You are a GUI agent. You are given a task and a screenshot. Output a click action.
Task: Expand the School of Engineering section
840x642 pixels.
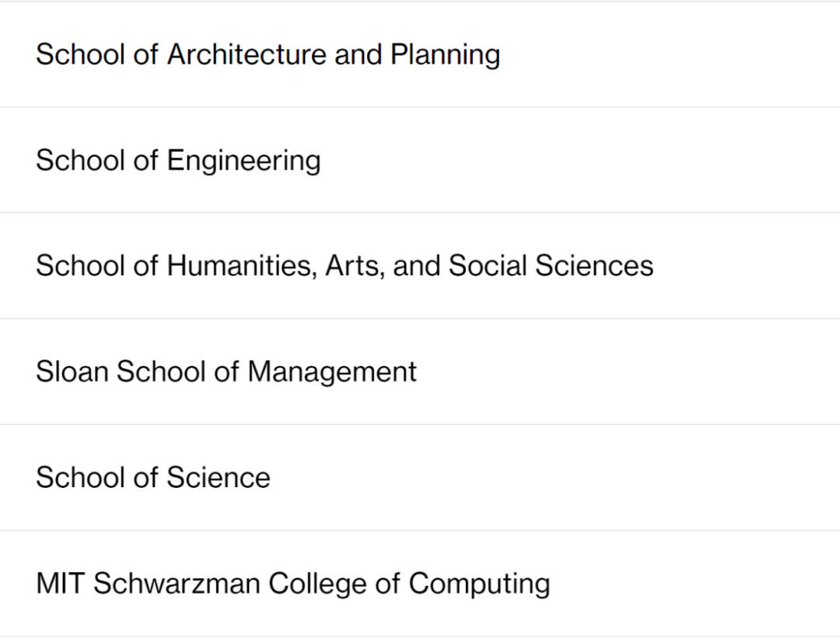click(x=420, y=160)
